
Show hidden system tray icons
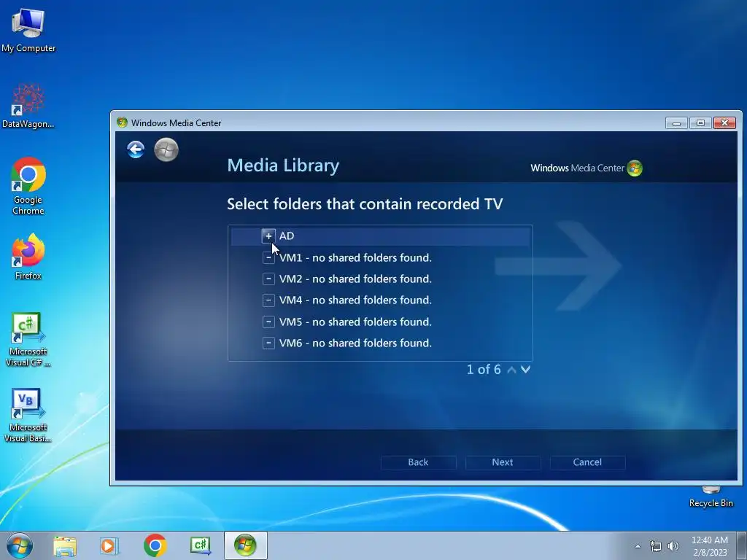tap(638, 546)
